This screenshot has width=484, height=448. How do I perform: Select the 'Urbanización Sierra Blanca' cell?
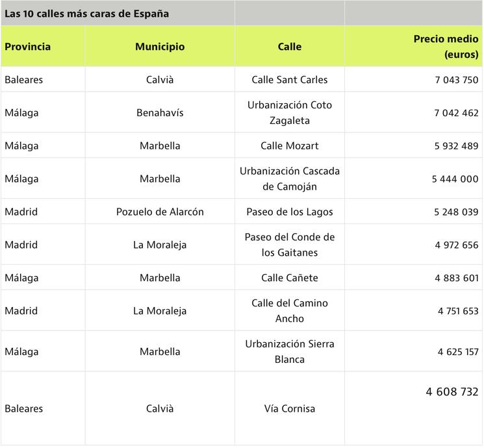coord(290,352)
